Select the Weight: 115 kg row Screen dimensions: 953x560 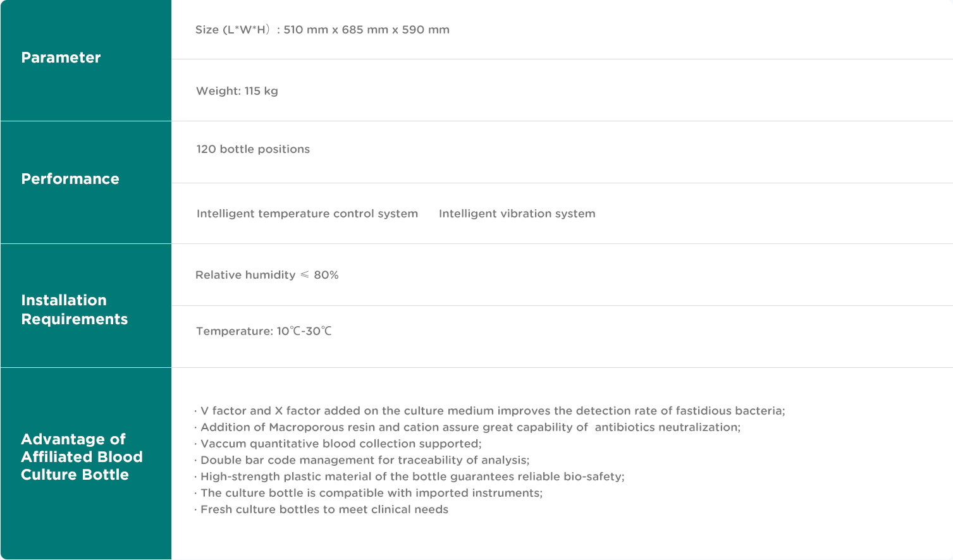[x=237, y=91]
